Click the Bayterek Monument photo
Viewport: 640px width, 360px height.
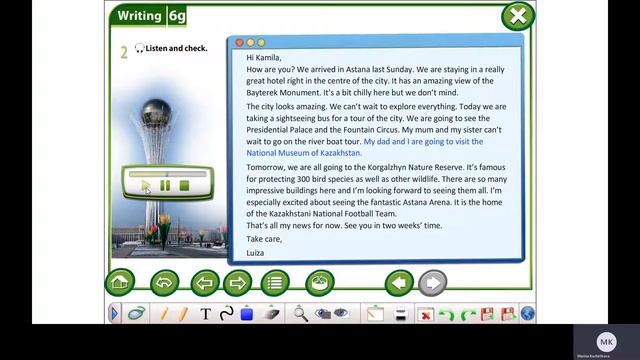tap(168, 163)
